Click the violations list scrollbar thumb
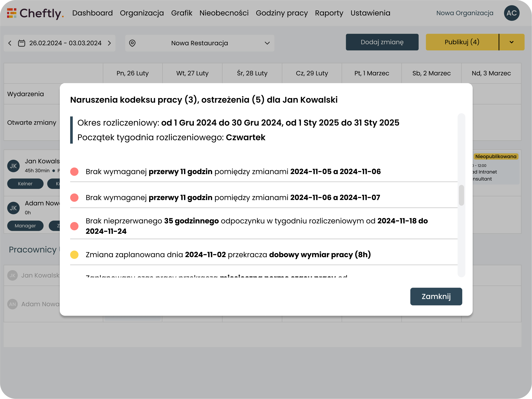The width and height of the screenshot is (532, 399). [x=461, y=195]
